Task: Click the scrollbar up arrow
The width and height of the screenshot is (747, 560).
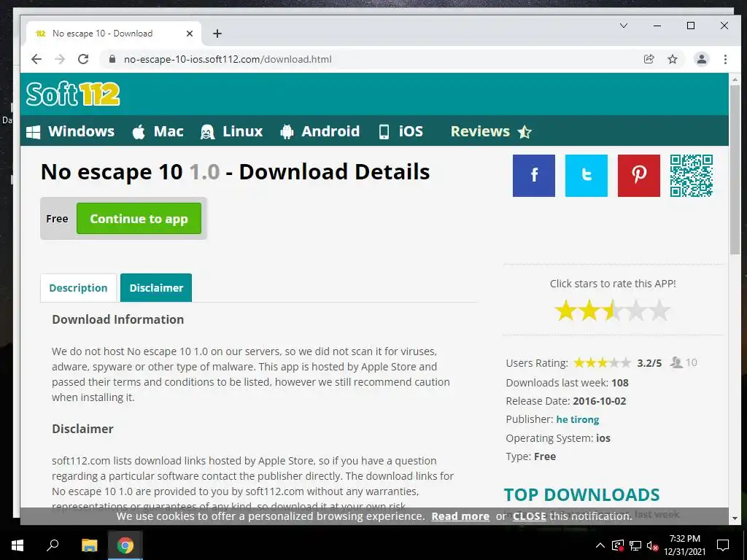Action: pyautogui.click(x=734, y=79)
